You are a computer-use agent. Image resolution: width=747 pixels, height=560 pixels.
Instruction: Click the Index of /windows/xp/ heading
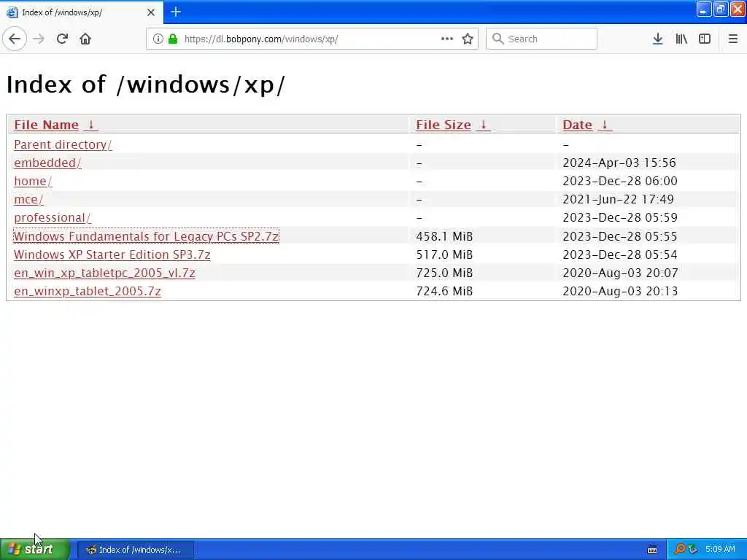tap(146, 85)
